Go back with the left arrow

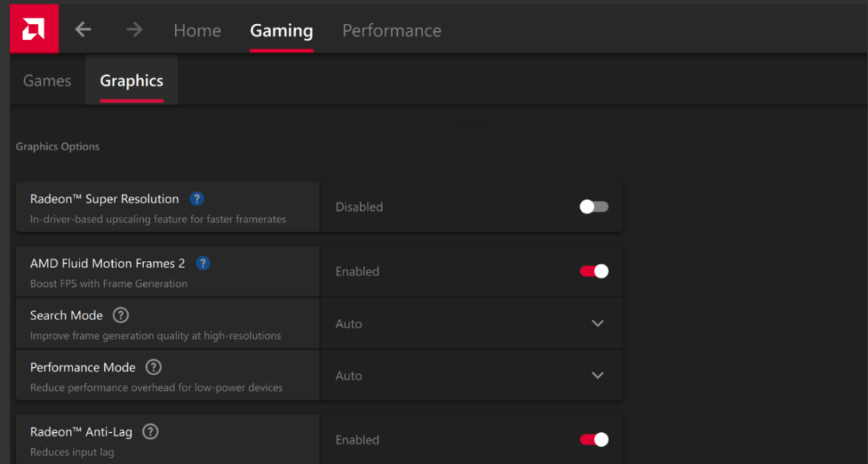(x=84, y=30)
